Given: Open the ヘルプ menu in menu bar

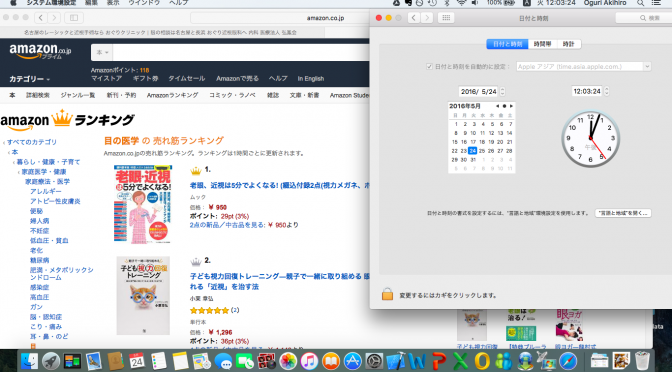Looking at the screenshot, I should tap(178, 3).
